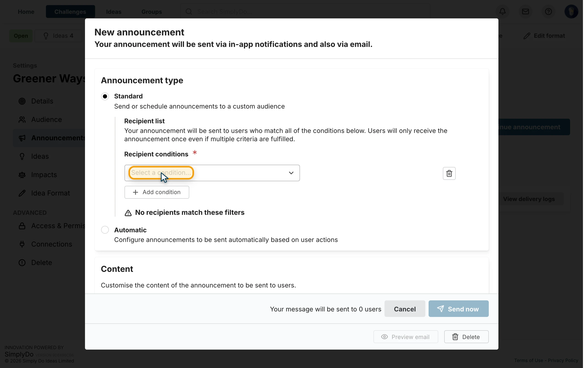This screenshot has width=588, height=368.
Task: Open the mail envelope icon
Action: (525, 11)
